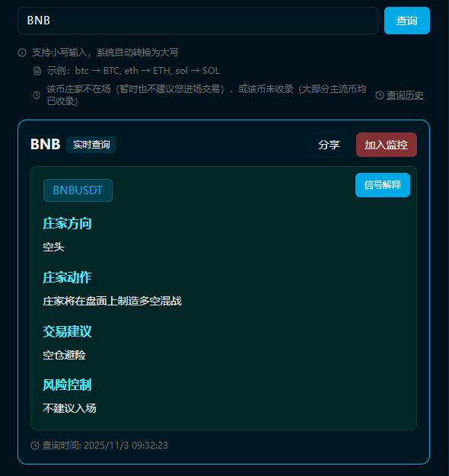Open the 信号解释 signal explanation
449x476 pixels.
click(x=383, y=185)
